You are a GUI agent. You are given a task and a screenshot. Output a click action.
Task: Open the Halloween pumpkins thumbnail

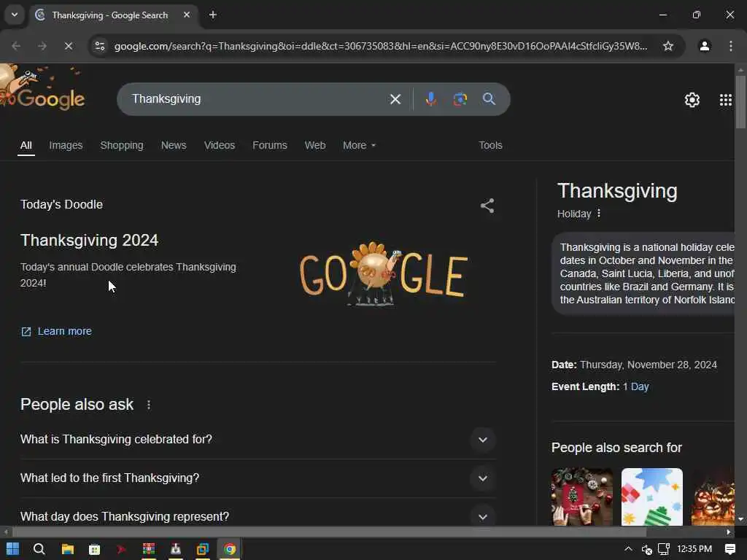pos(713,497)
